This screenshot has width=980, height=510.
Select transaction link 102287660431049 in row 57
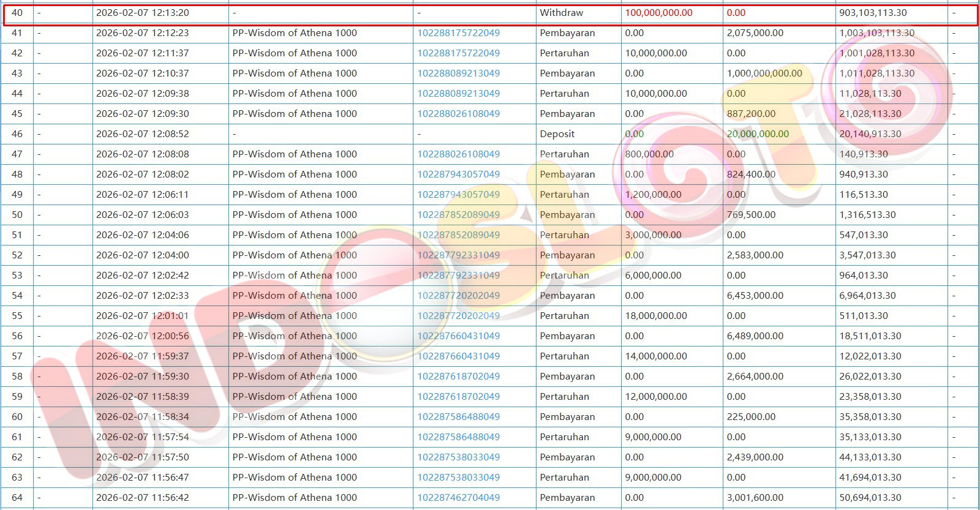[x=458, y=356]
